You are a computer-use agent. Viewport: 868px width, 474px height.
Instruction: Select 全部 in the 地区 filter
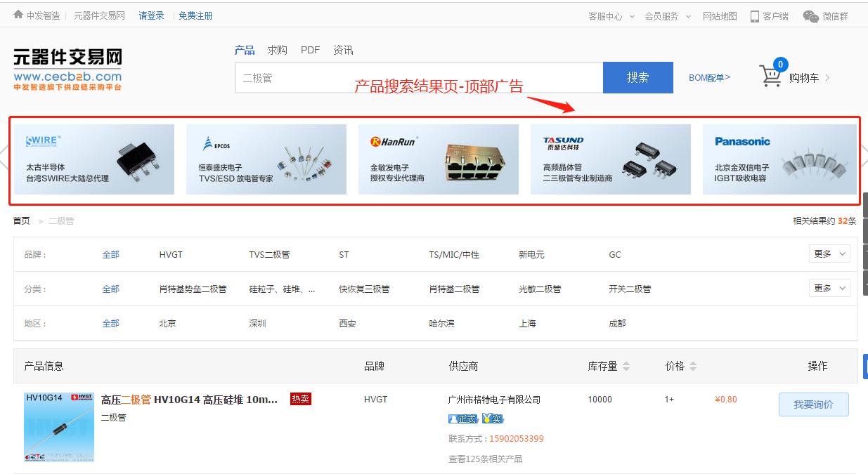coord(111,323)
